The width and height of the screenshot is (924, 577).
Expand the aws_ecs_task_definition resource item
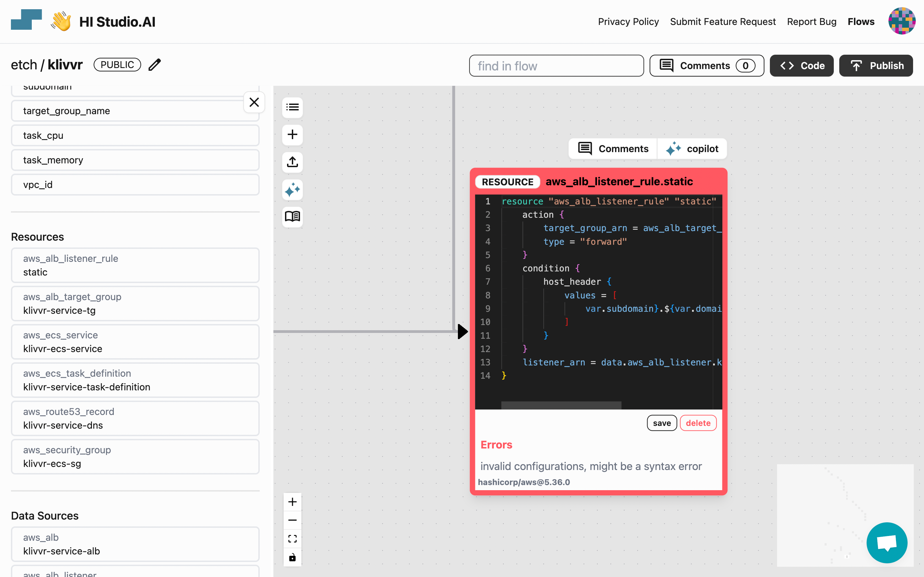(x=135, y=379)
